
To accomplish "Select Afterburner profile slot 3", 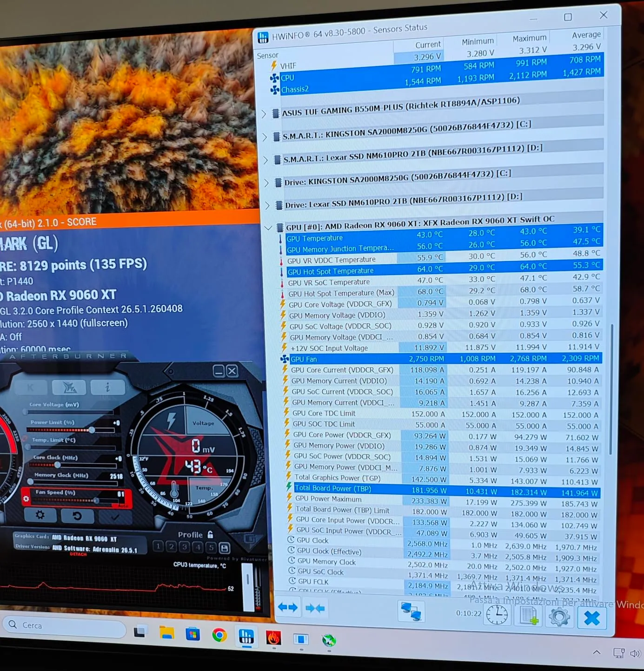I will click(x=185, y=546).
